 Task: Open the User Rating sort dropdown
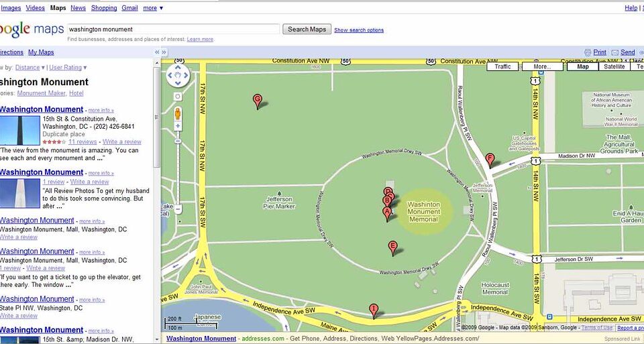[68, 67]
